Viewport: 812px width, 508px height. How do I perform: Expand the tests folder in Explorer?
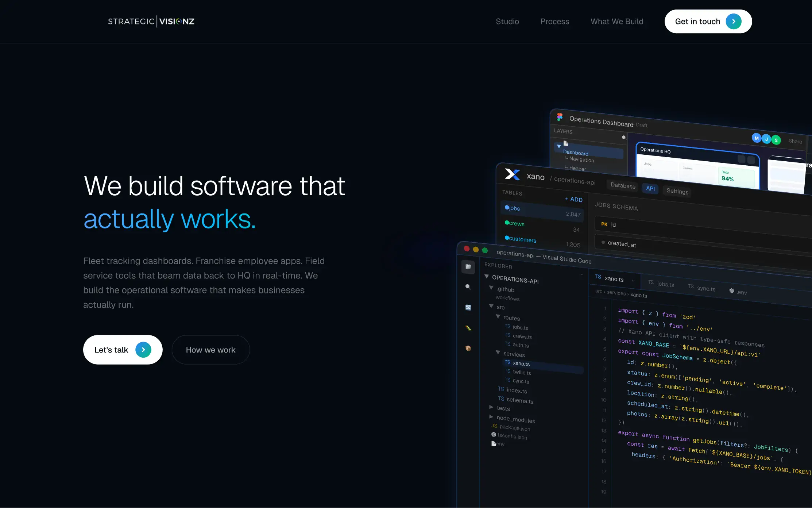pos(491,408)
